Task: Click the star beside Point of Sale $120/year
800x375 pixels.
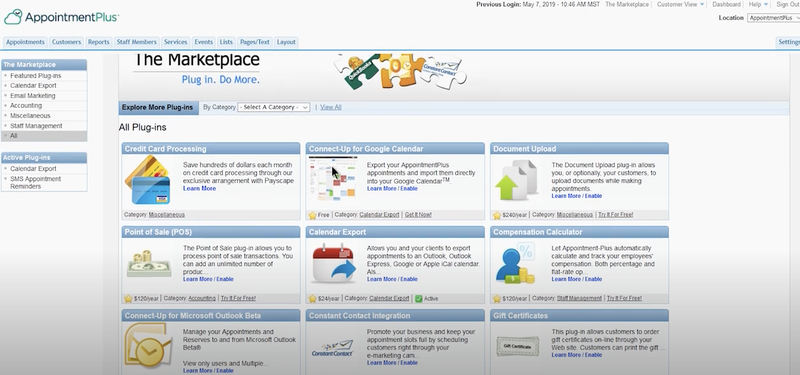Action: (x=129, y=298)
